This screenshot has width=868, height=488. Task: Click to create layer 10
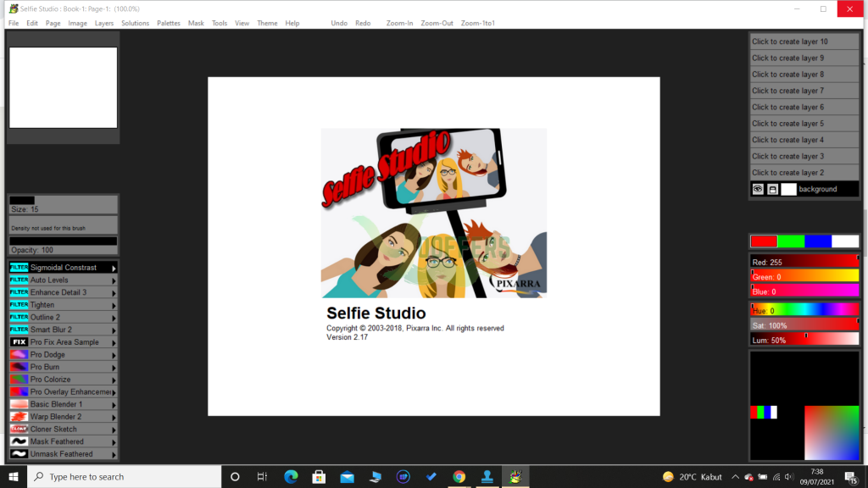tap(804, 42)
